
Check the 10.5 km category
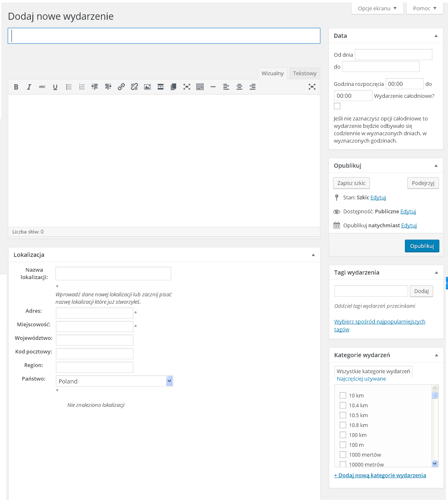[343, 415]
